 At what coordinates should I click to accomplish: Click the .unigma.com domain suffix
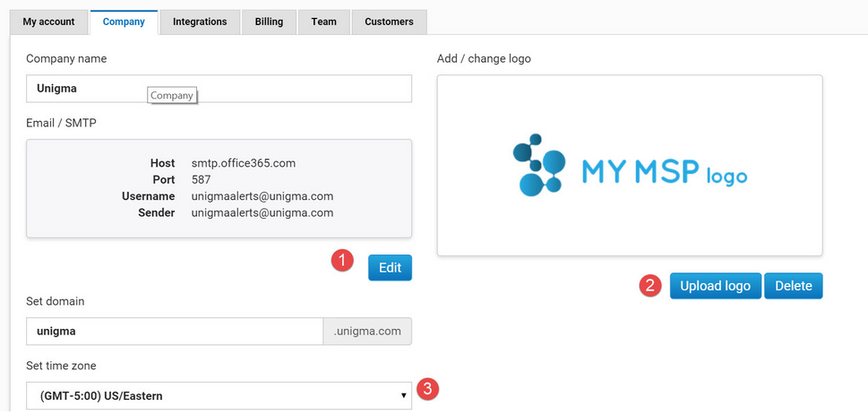[367, 332]
